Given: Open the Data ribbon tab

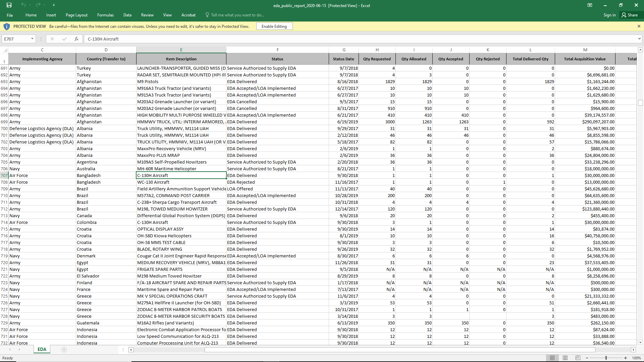Looking at the screenshot, I should 127,15.
